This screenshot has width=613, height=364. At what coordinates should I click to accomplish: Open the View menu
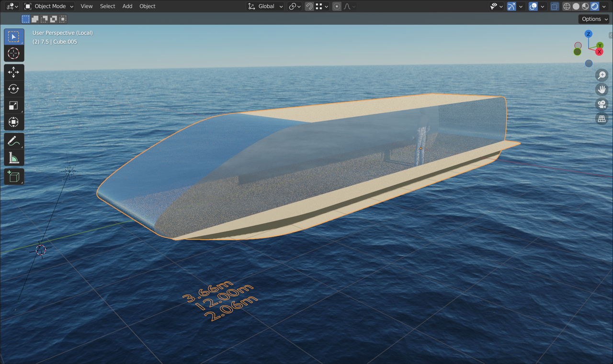(87, 6)
